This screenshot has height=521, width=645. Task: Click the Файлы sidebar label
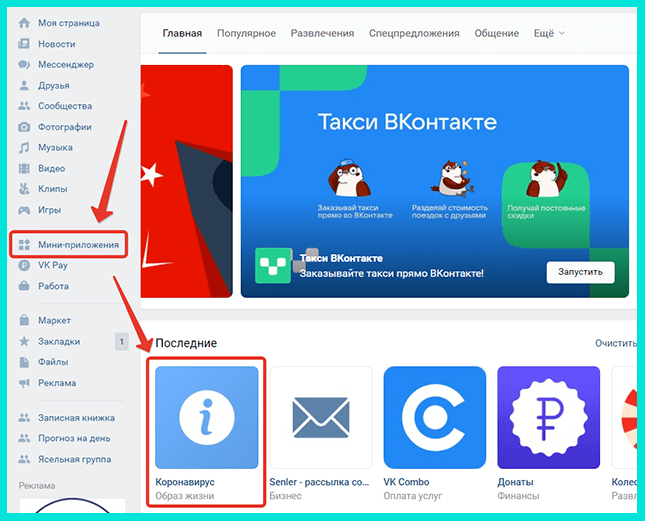[x=53, y=362]
